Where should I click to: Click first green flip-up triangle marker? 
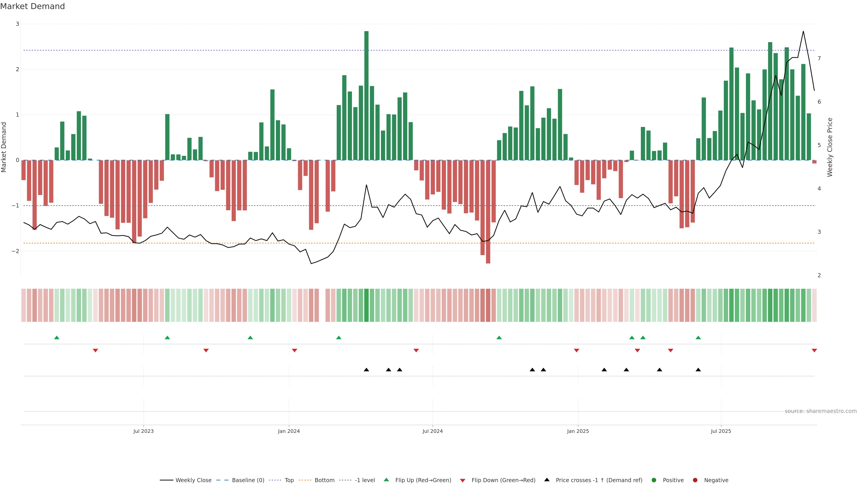57,338
